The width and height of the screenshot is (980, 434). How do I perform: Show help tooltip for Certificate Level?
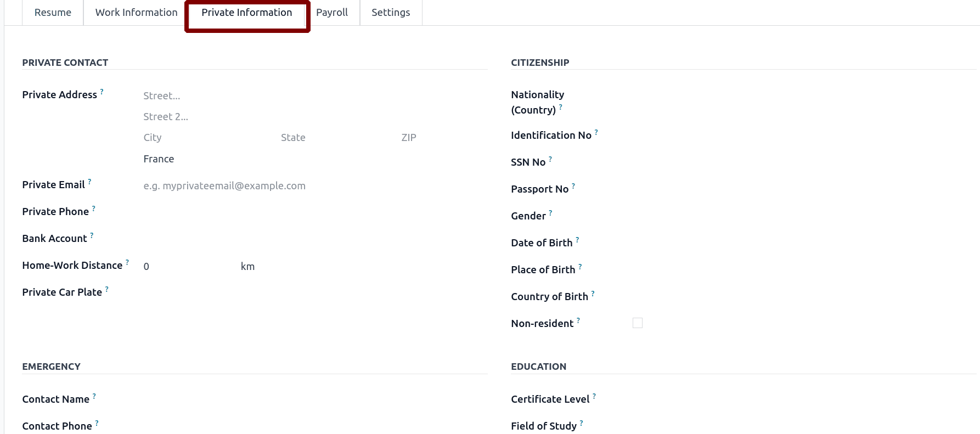[594, 396]
